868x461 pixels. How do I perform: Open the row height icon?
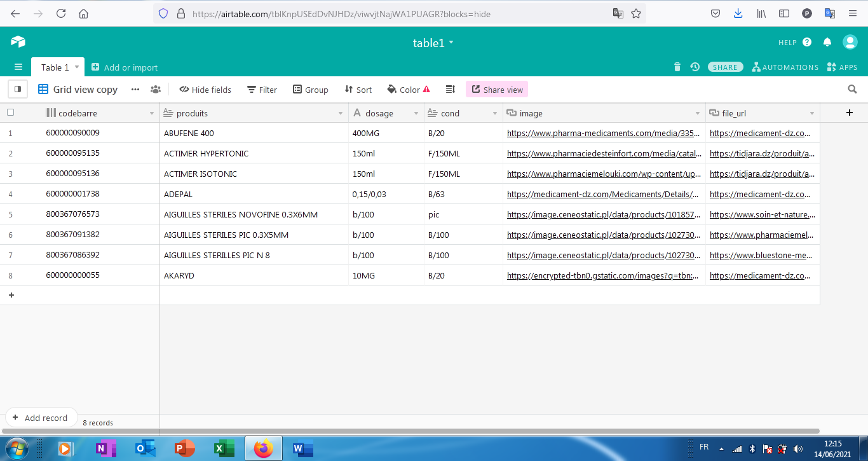click(451, 90)
